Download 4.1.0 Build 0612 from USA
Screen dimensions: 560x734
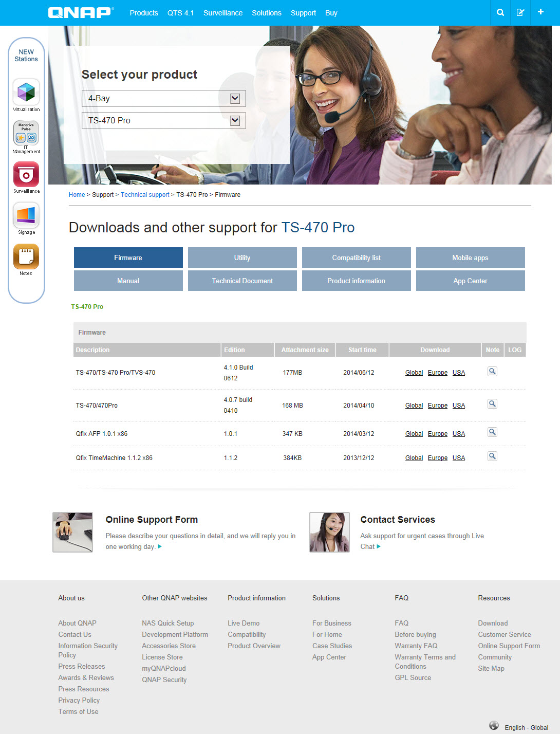click(459, 373)
